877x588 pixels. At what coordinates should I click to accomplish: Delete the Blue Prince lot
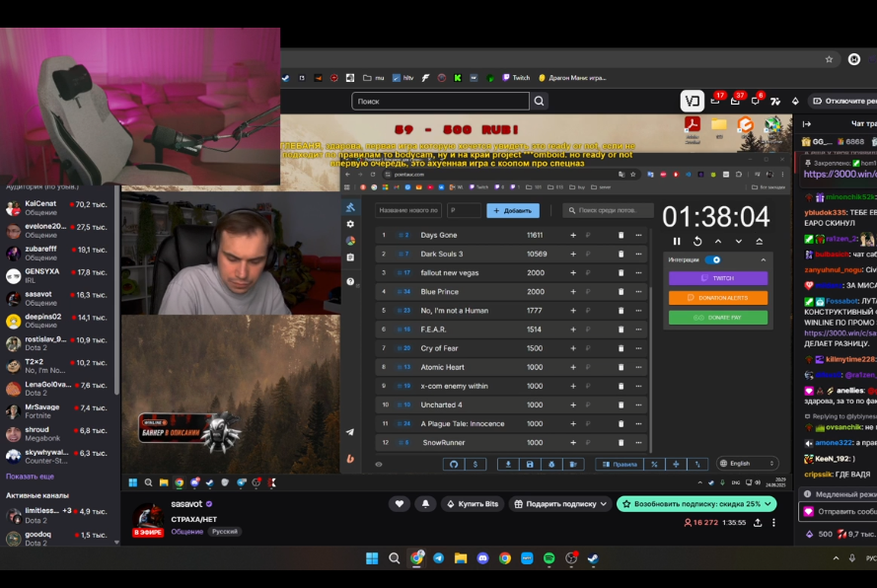(621, 291)
